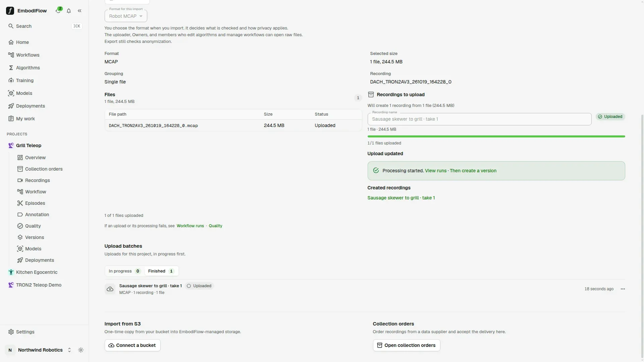Click the Quality badge icon in sidebar

pyautogui.click(x=20, y=226)
